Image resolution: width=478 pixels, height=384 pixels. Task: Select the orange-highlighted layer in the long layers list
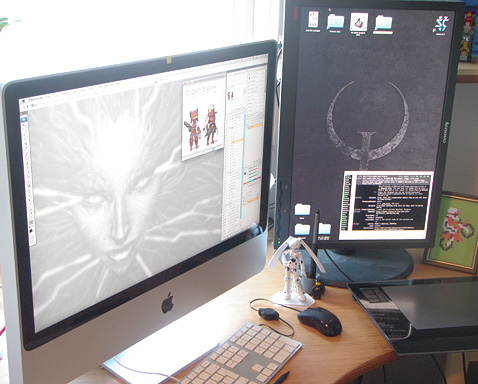237,141
